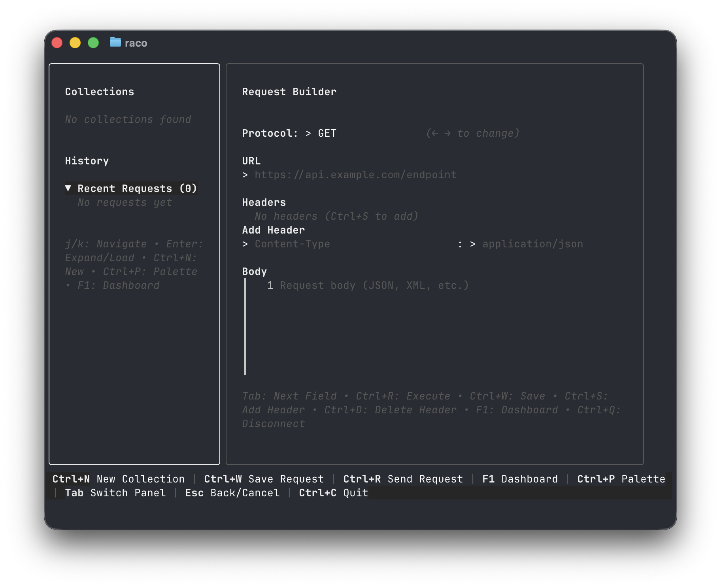Click Switch Panel in the status bar

coord(115,493)
